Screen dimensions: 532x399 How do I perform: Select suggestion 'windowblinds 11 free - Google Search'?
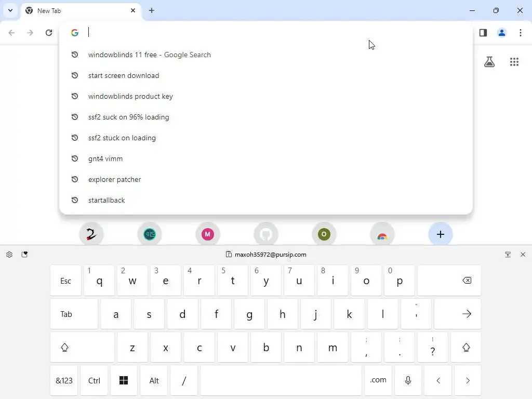click(x=266, y=55)
